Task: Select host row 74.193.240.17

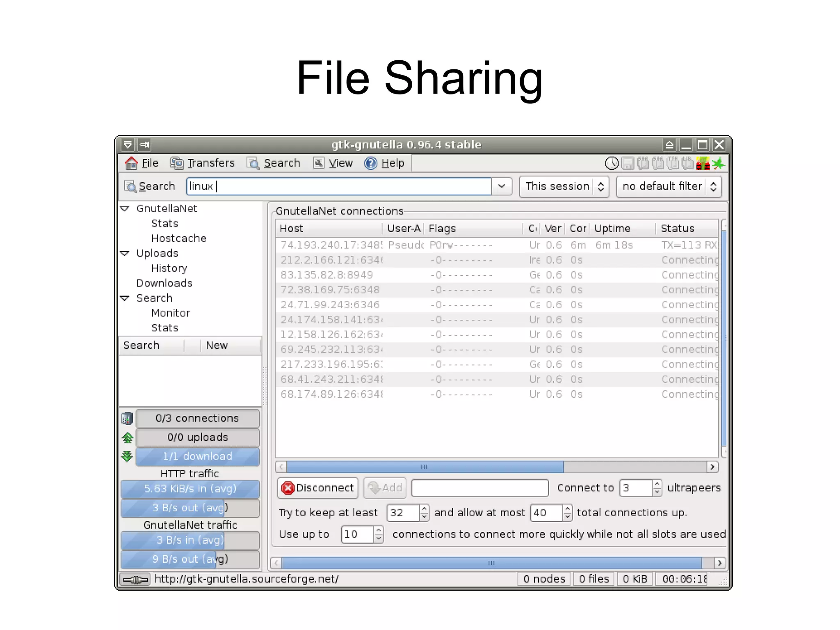Action: (497, 245)
